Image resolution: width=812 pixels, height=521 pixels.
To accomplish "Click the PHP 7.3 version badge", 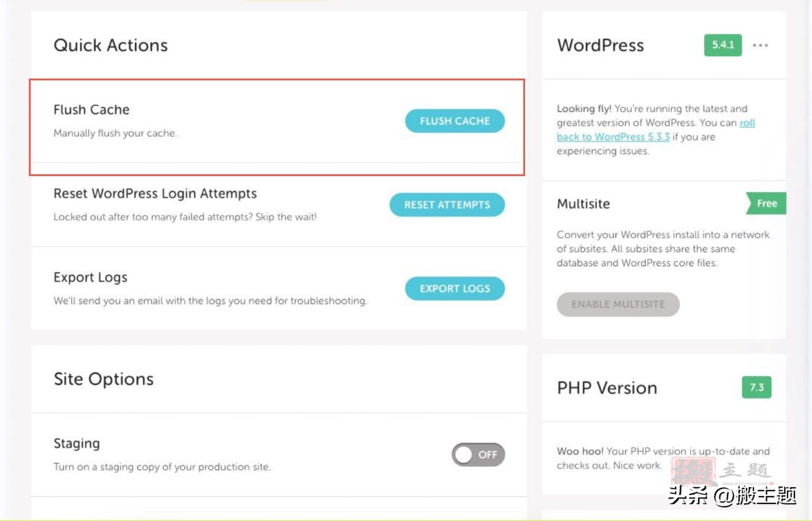I will click(x=757, y=387).
